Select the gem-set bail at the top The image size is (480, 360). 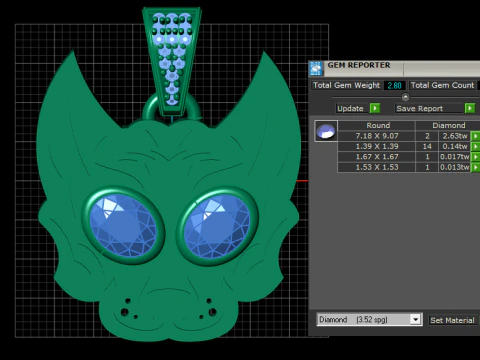[172, 62]
